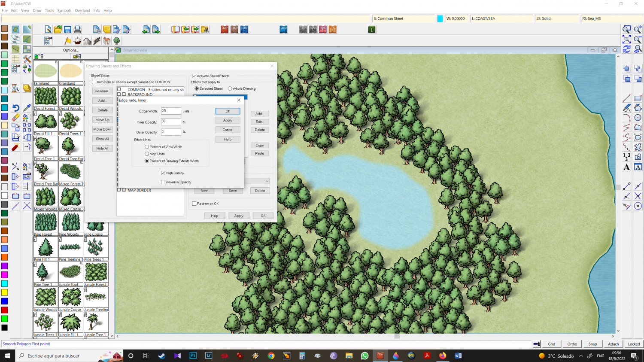Image resolution: width=644 pixels, height=362 pixels.
Task: Open the Draw menu
Action: pyautogui.click(x=37, y=10)
